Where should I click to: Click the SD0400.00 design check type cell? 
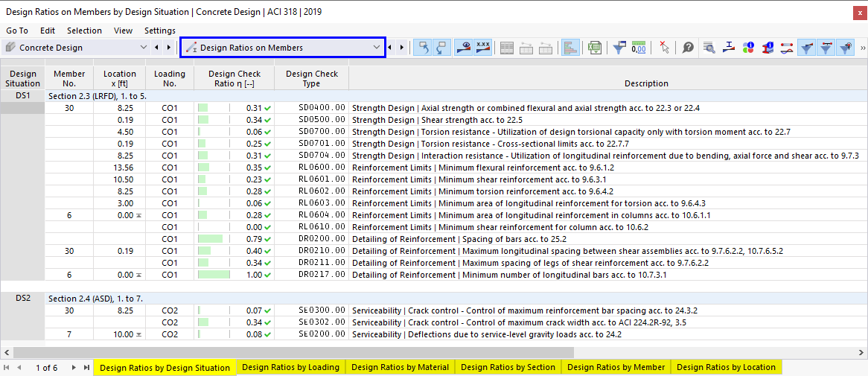[312, 108]
